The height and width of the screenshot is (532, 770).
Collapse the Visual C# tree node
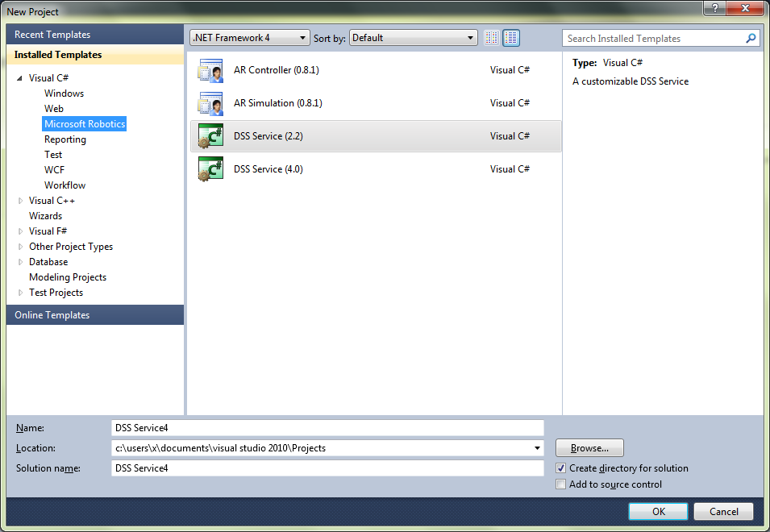[19, 78]
